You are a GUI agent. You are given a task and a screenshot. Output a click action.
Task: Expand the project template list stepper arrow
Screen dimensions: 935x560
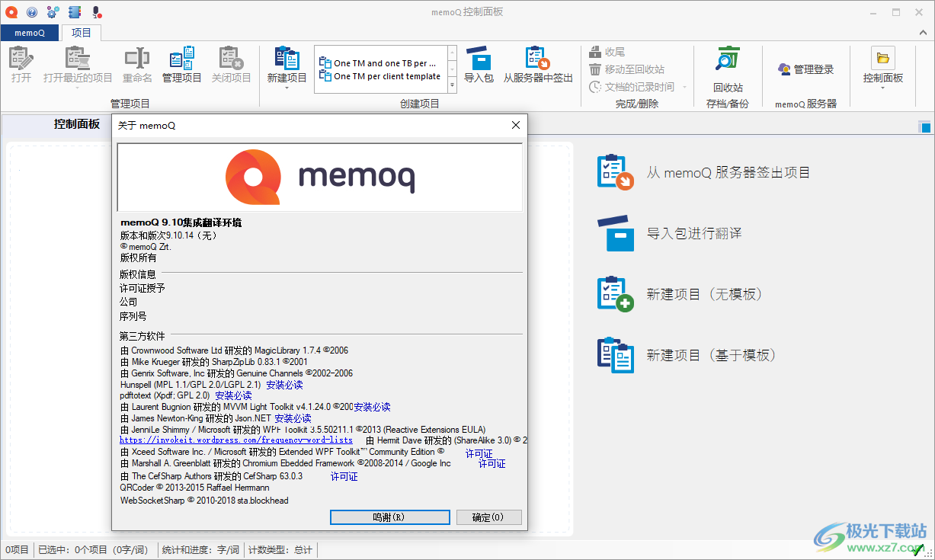(452, 85)
